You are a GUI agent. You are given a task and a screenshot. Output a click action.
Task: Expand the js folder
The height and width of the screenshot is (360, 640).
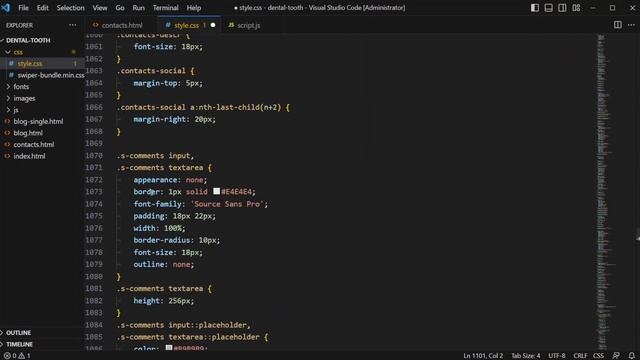coord(16,110)
